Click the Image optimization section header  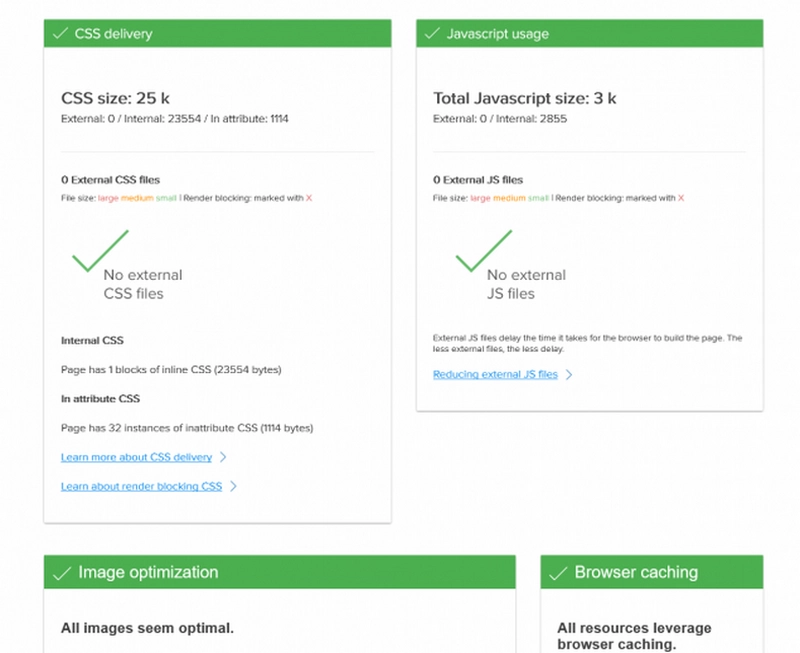[x=280, y=572]
